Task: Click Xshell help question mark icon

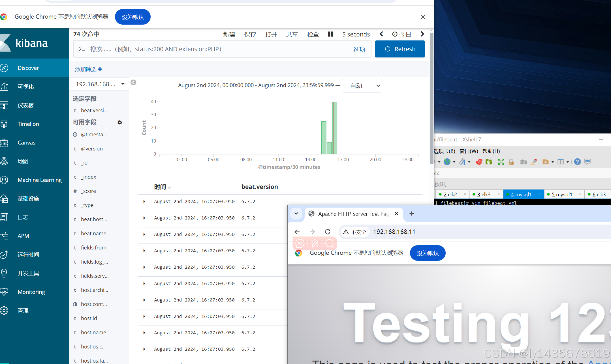Action: 577,162
